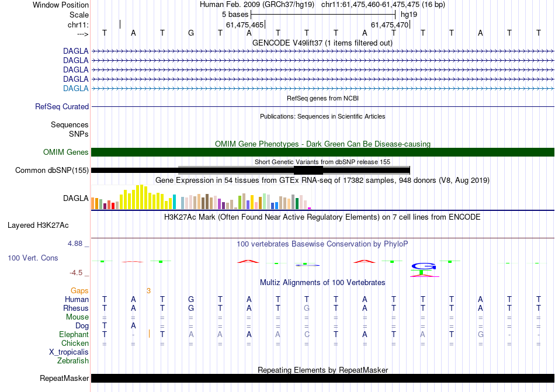This screenshot has height=392, width=555.
Task: Open the RefSeq Curated track label
Action: pos(62,106)
